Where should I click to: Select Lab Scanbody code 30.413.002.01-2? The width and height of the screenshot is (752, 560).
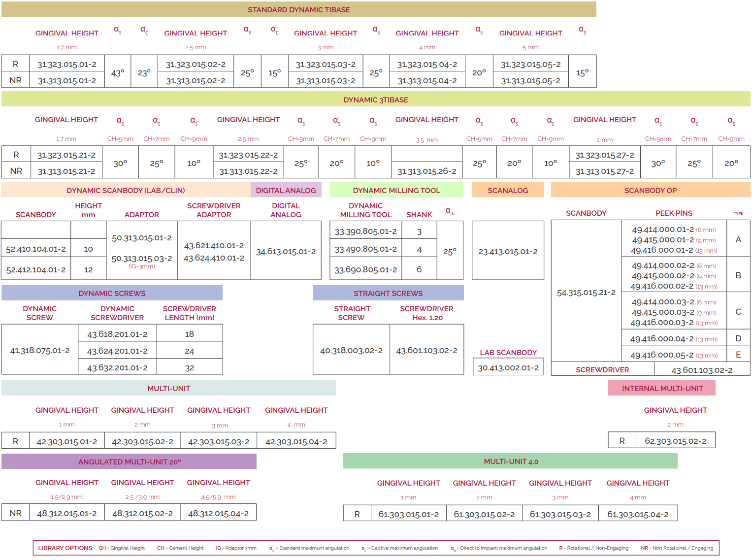coord(508,368)
